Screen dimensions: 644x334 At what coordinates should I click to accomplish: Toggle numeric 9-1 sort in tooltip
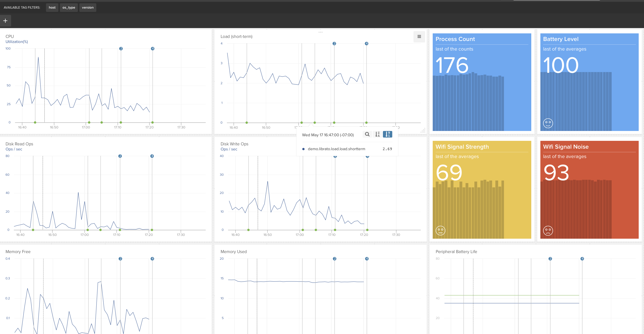387,134
